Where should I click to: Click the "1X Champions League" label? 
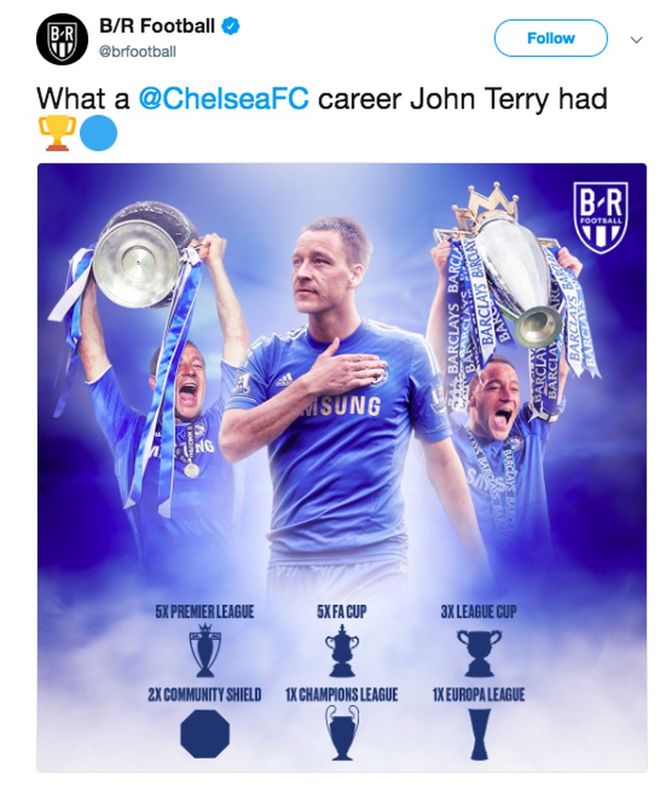pos(341,695)
